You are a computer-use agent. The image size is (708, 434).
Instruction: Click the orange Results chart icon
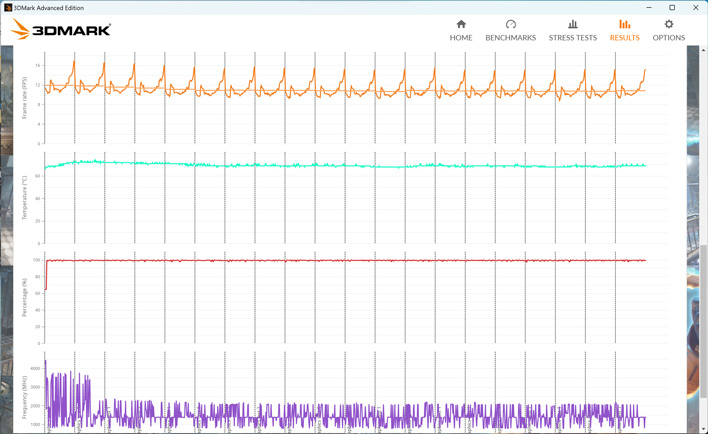click(x=624, y=24)
